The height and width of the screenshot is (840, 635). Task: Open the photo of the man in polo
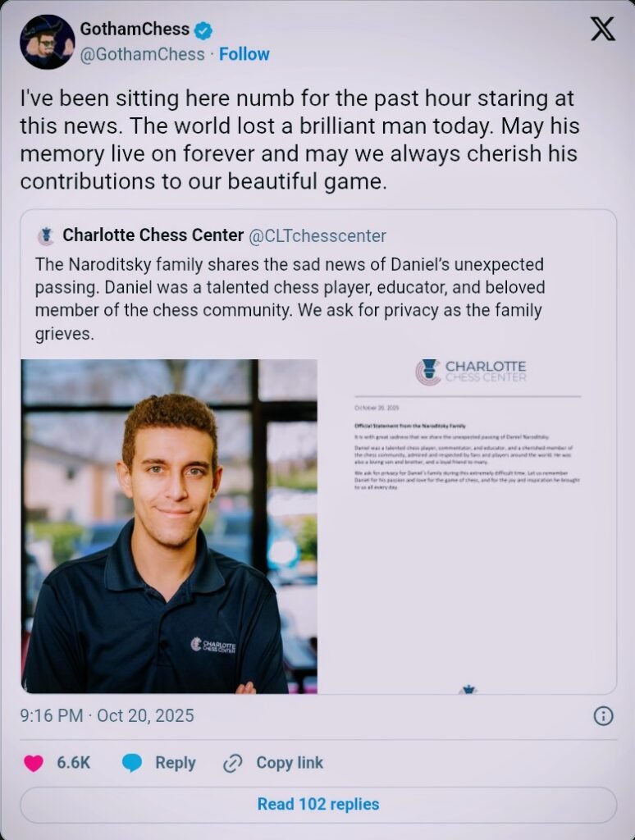169,526
